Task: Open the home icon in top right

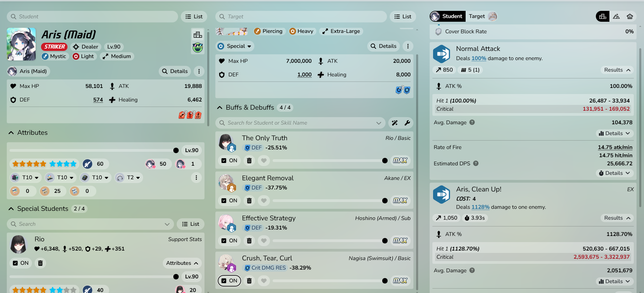Action: 630,16
